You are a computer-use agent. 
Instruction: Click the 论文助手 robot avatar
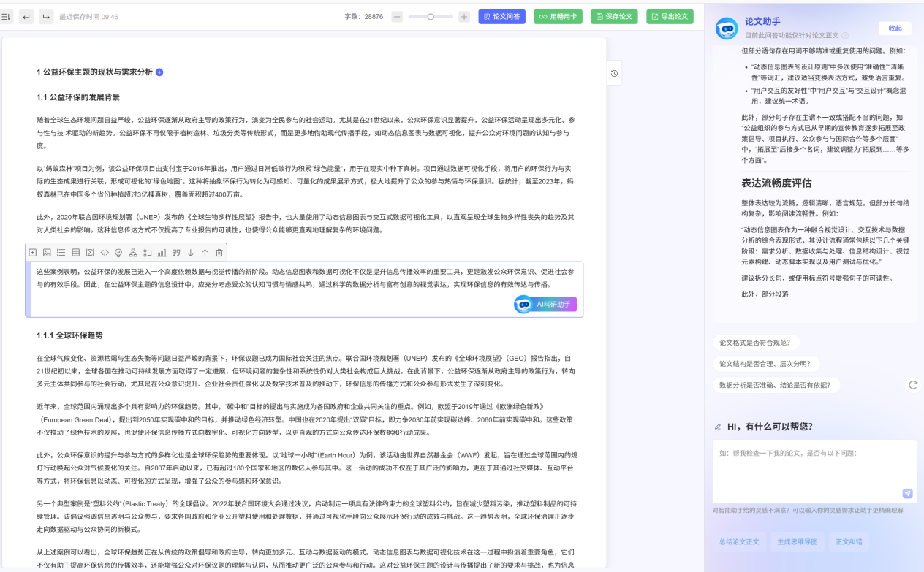click(x=727, y=28)
